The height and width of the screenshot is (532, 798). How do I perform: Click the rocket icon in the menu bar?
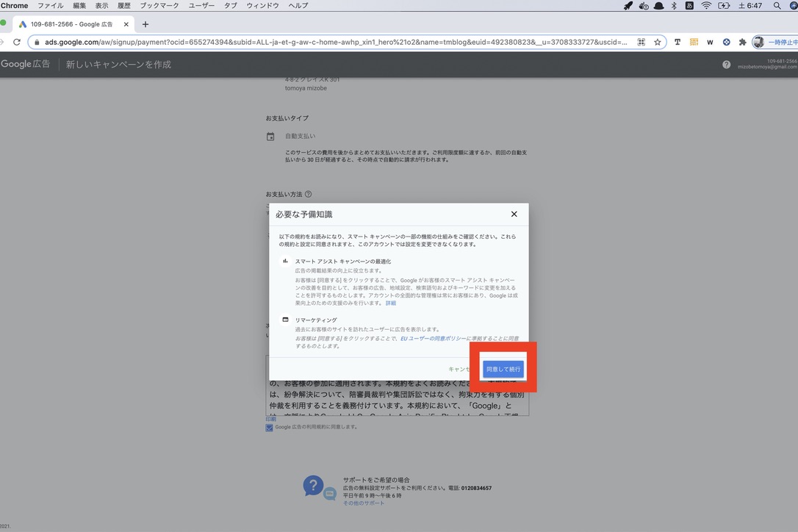point(628,6)
